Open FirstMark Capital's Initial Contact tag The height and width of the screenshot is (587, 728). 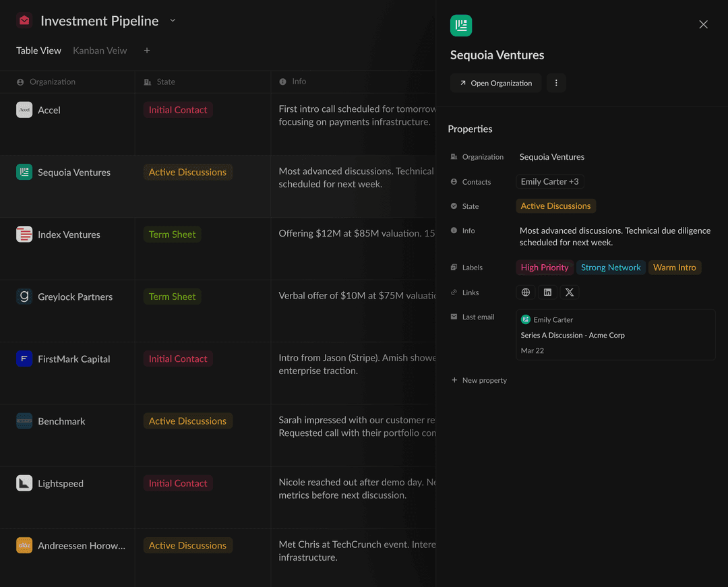[178, 359]
